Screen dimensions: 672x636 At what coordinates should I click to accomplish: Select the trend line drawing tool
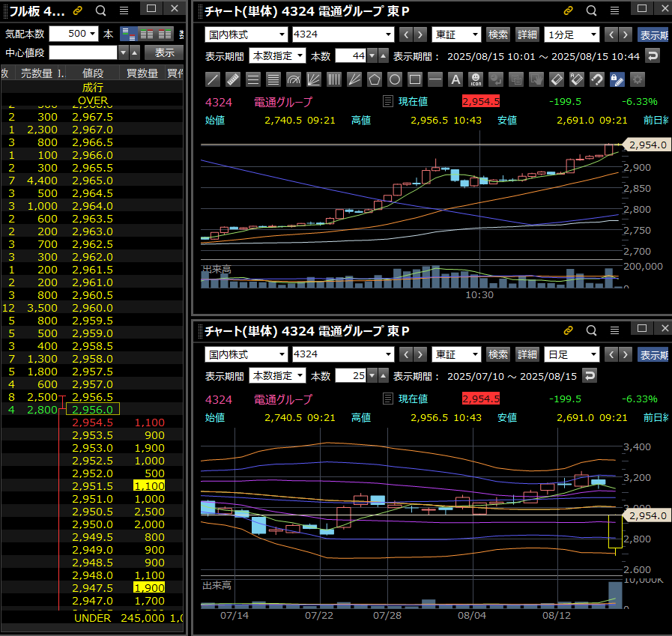213,79
